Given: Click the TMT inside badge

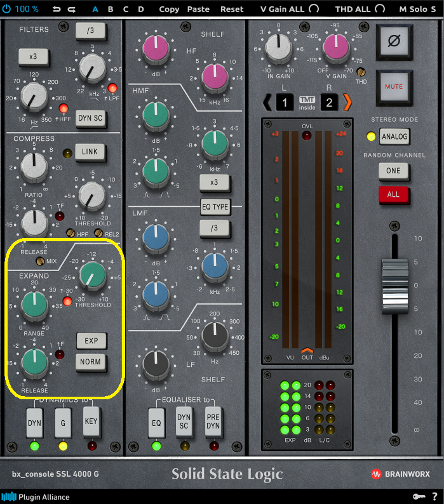Looking at the screenshot, I should click(307, 103).
